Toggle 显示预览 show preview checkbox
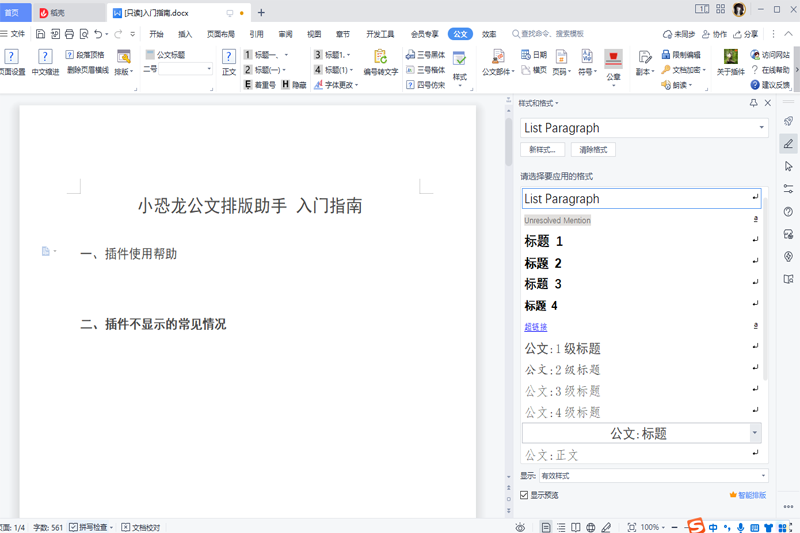The image size is (800, 533). click(x=524, y=495)
